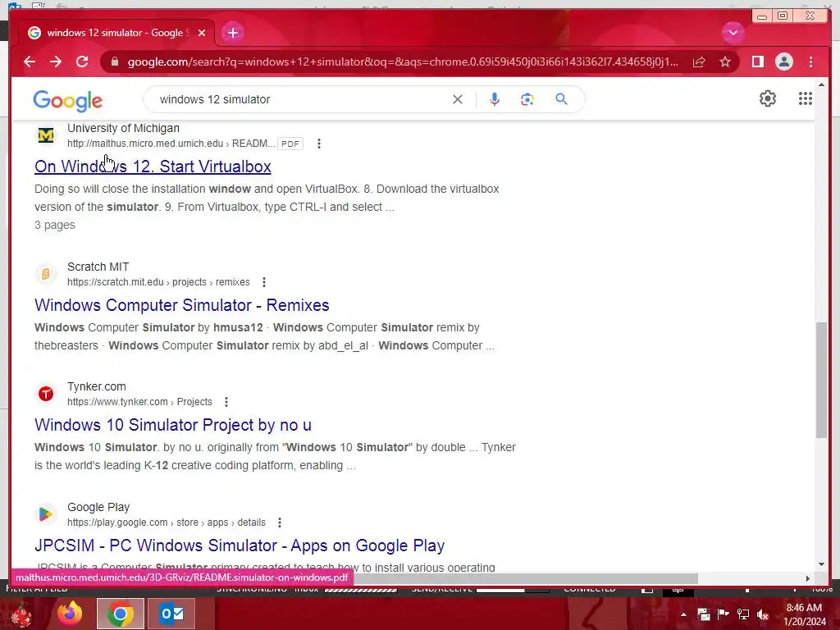Go forward to the next page
The image size is (840, 630).
[56, 62]
